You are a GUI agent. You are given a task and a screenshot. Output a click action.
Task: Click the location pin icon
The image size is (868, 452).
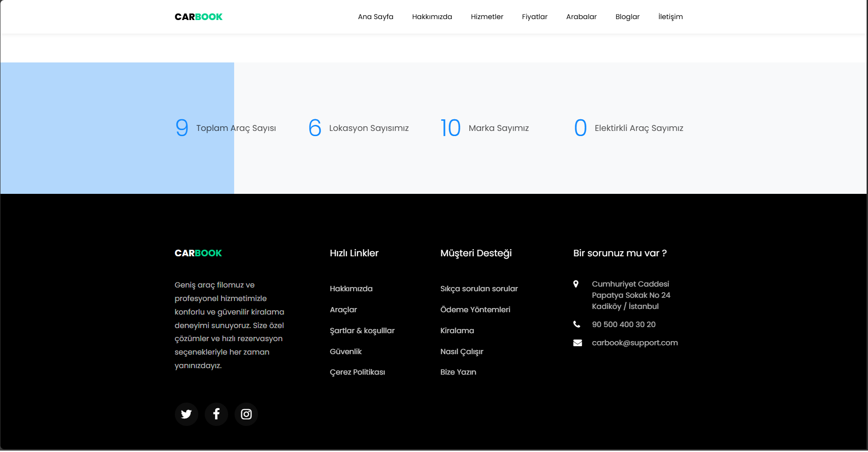pyautogui.click(x=576, y=284)
